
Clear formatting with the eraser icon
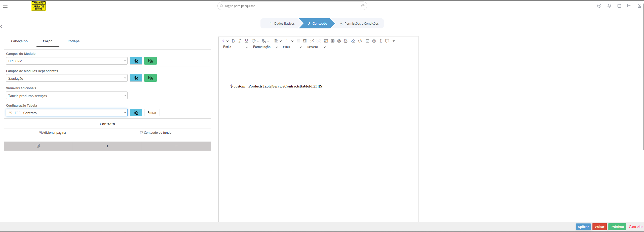pos(353,41)
